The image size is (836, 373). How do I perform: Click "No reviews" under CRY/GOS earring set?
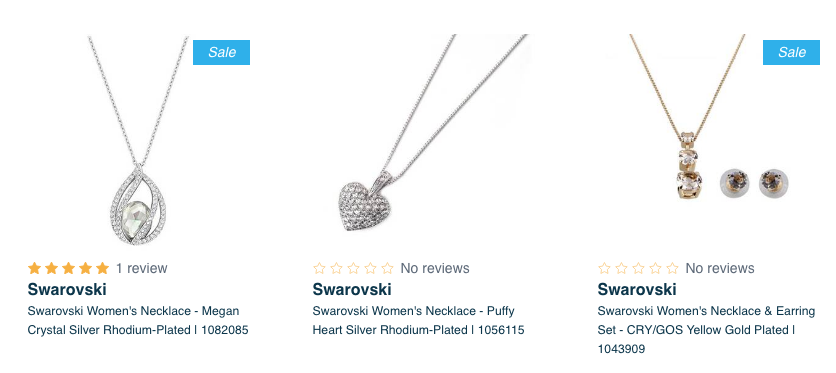coord(720,268)
